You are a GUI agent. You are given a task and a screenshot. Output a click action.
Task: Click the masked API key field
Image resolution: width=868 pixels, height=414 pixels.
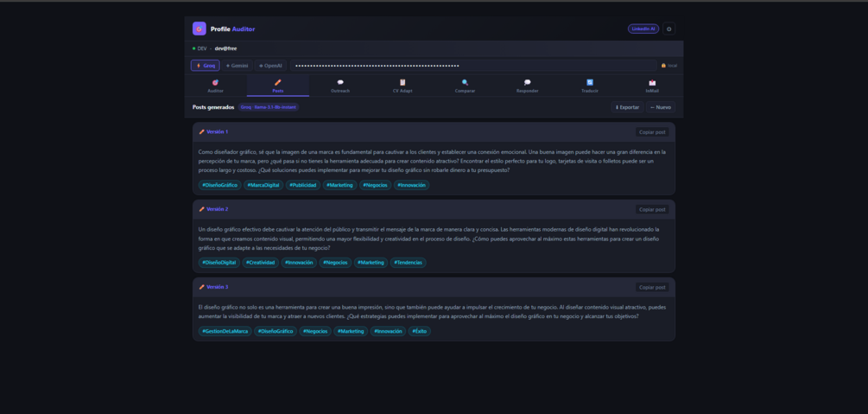[x=473, y=66]
